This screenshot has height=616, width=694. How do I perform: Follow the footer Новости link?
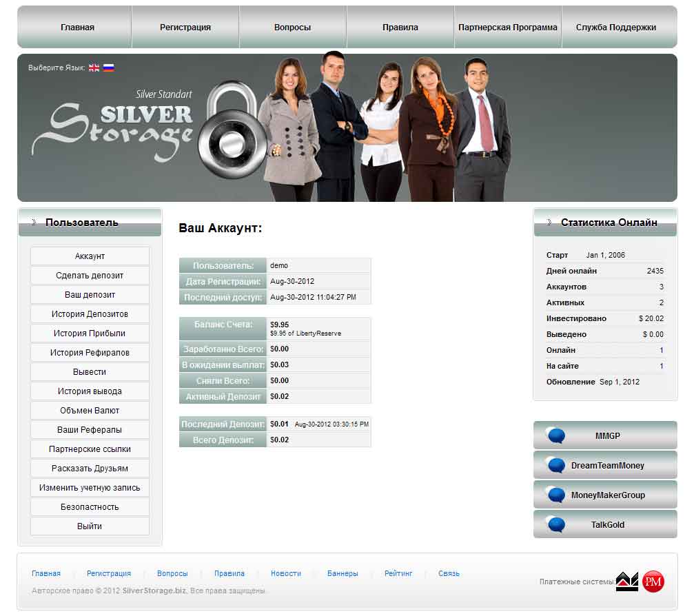[286, 573]
